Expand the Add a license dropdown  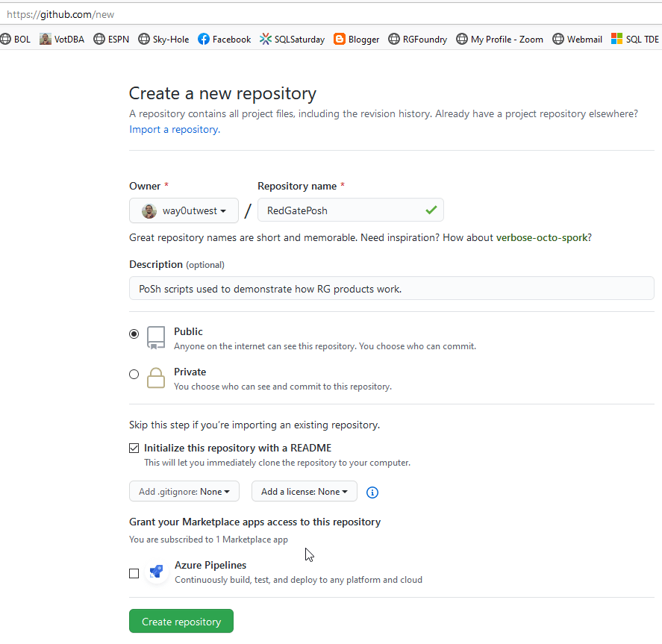pos(304,491)
